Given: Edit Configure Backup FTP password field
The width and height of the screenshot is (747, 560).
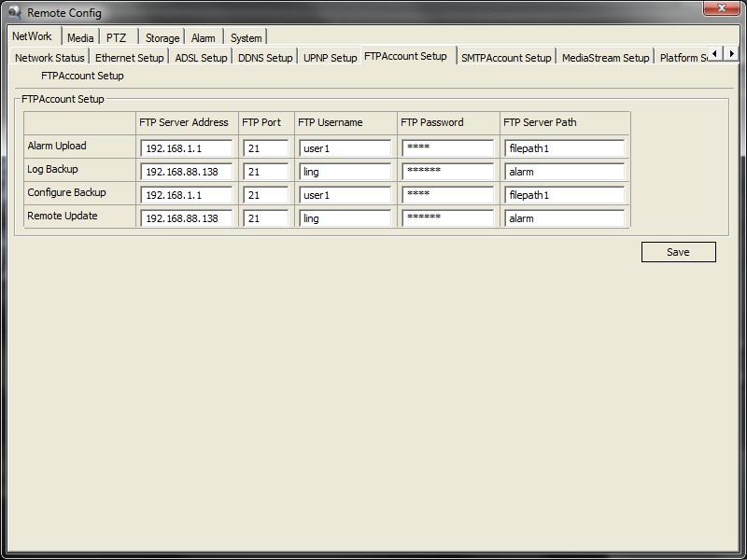Looking at the screenshot, I should 448,195.
